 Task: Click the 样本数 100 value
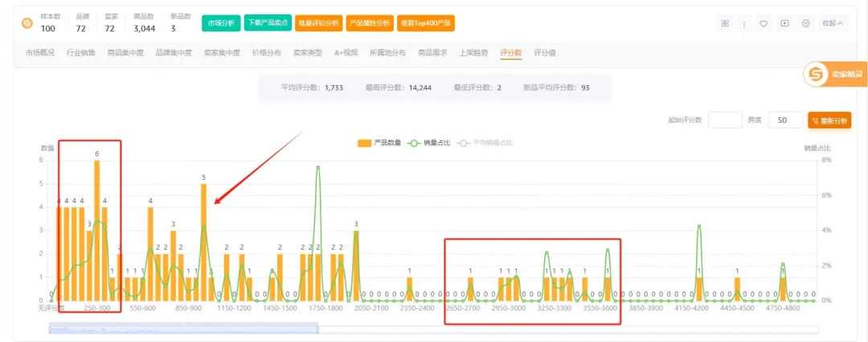48,28
